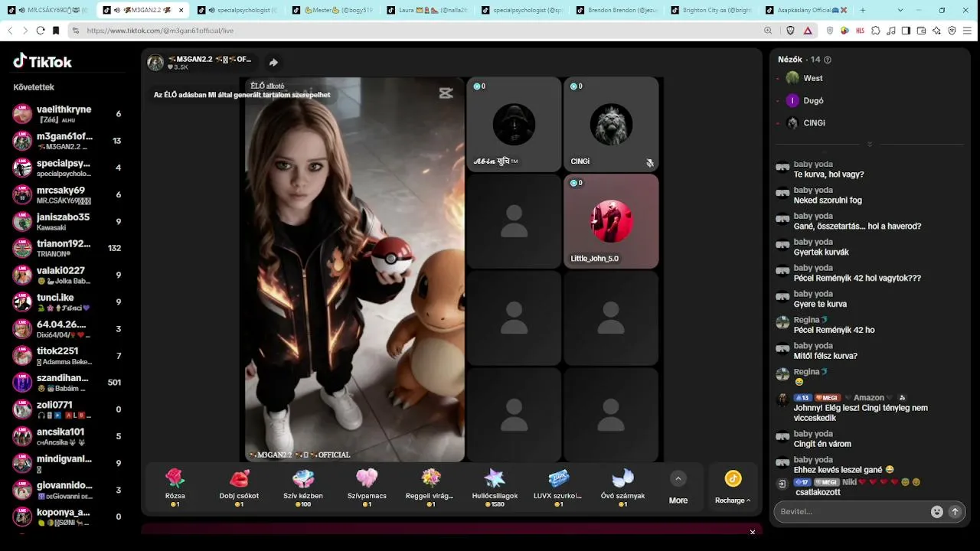Switch to the Laura (@nalla26 tab
Image resolution: width=980 pixels, height=551 pixels.
pos(427,11)
